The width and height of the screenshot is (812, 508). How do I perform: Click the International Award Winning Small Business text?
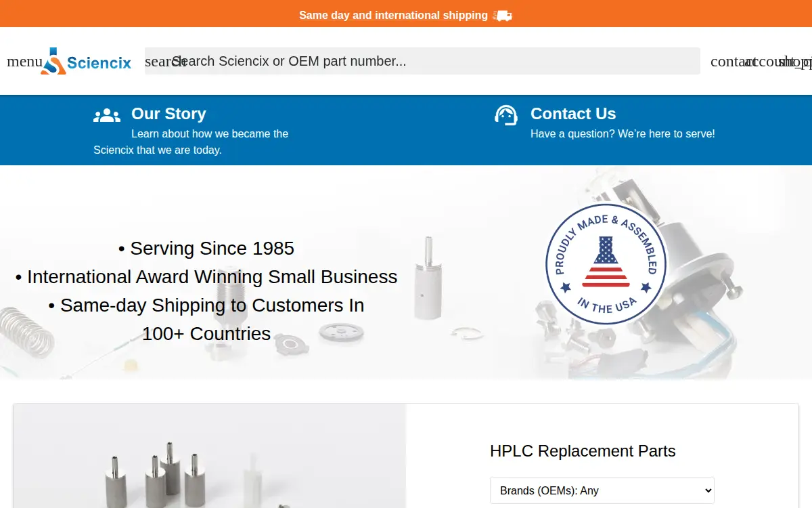click(x=206, y=277)
